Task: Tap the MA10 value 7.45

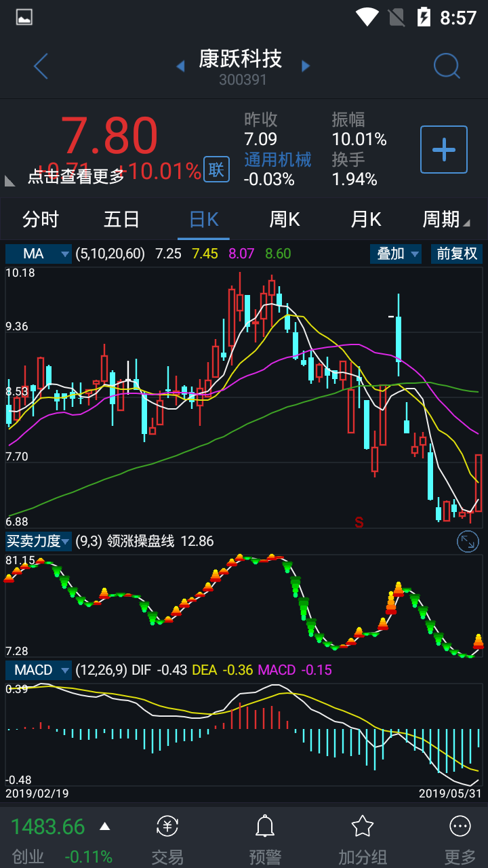Action: (205, 254)
